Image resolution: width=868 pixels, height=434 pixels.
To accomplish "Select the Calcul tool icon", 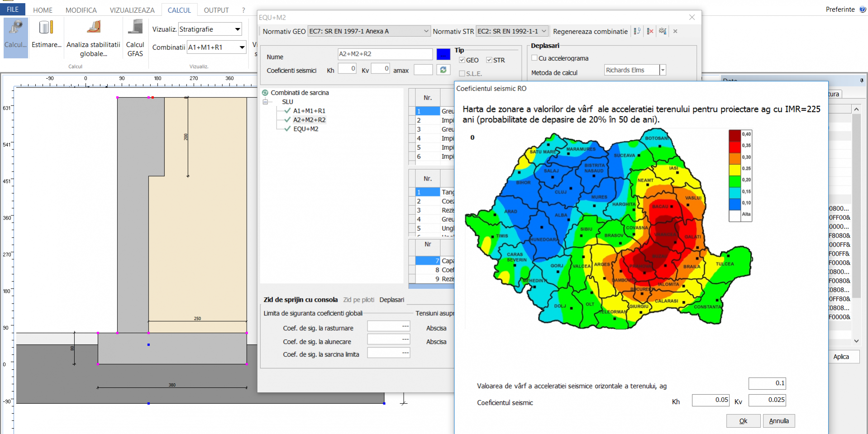I will (14, 36).
